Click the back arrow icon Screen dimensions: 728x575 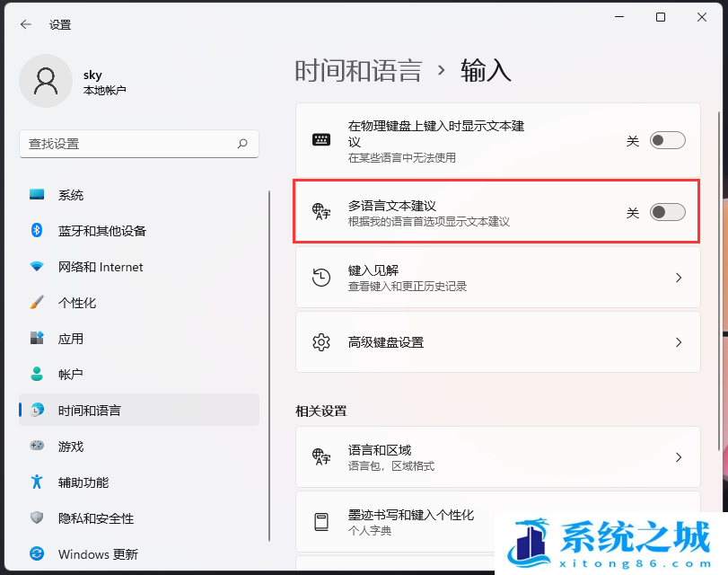click(x=26, y=24)
